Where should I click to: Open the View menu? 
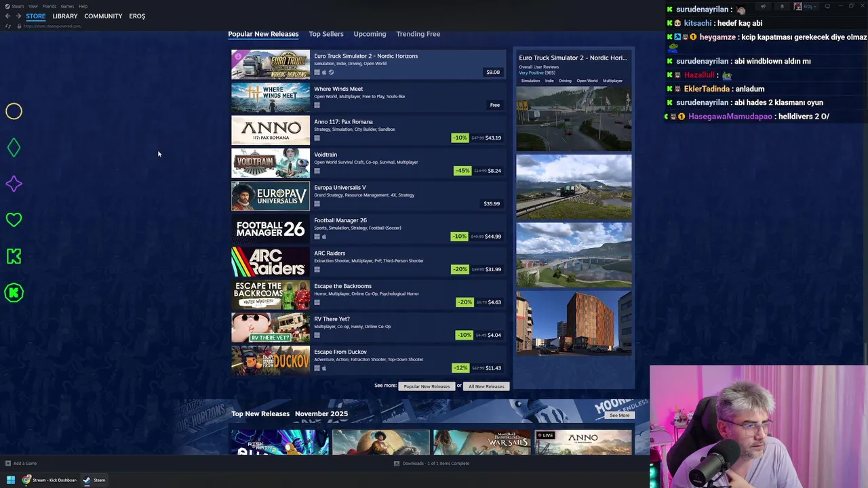[x=33, y=6]
